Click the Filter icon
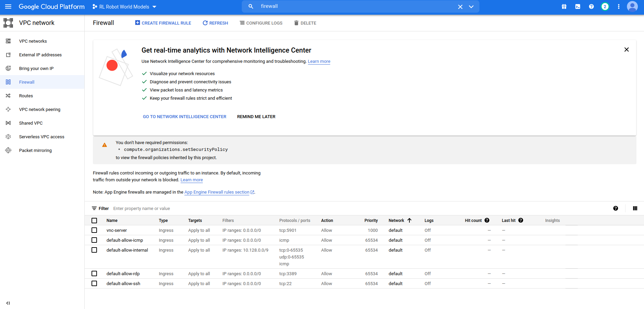644x309 pixels. pyautogui.click(x=94, y=208)
